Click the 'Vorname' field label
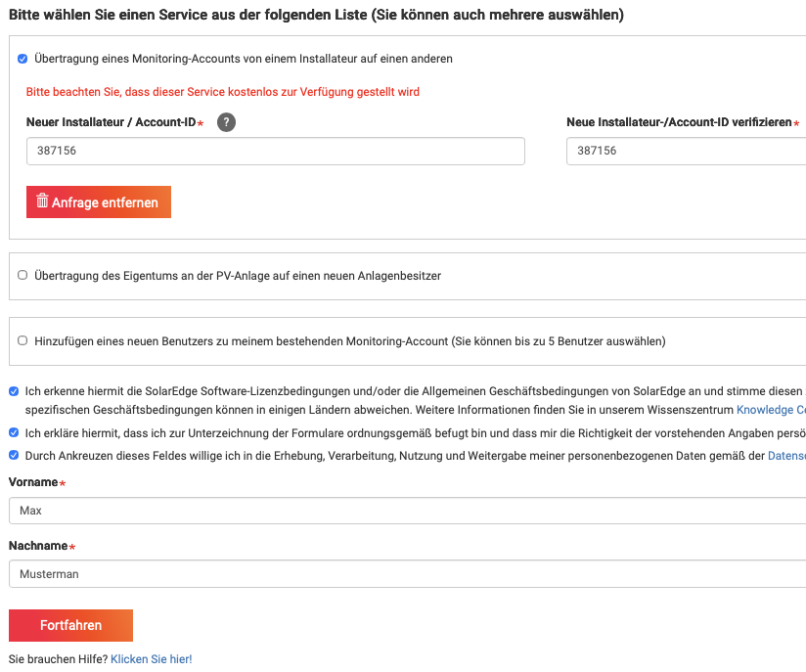Screen dimensions: 806x672 (x=33, y=482)
